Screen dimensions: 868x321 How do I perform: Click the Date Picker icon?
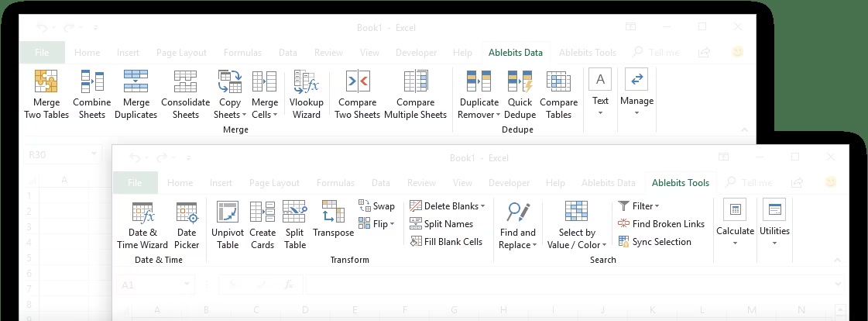click(187, 212)
